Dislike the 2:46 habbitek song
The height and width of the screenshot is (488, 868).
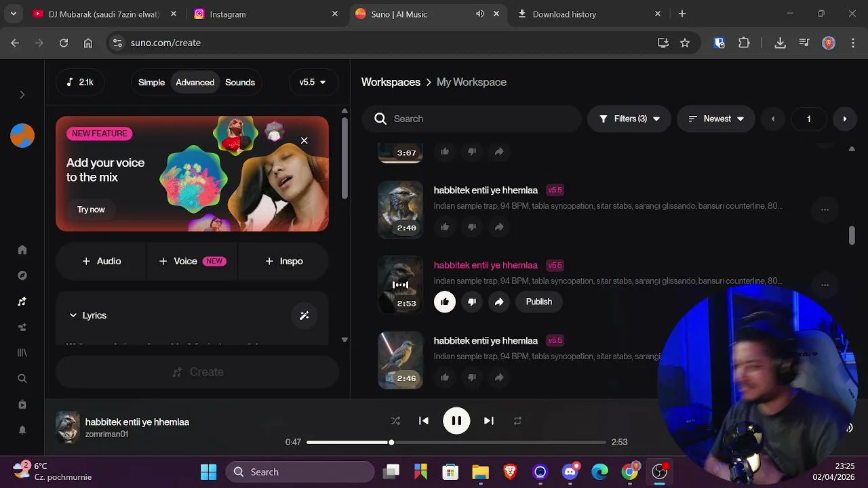(472, 378)
